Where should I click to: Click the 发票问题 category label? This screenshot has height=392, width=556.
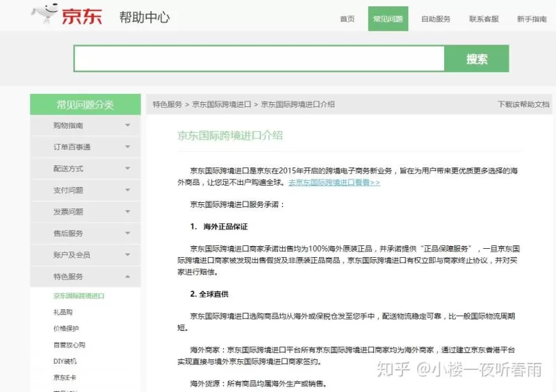tap(68, 212)
